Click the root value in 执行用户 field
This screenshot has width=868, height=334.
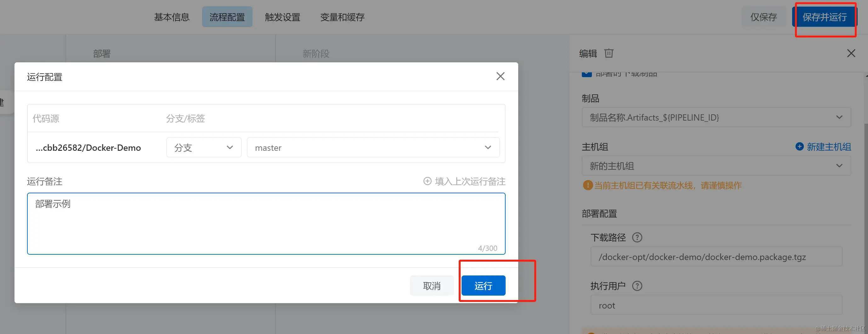[607, 305]
